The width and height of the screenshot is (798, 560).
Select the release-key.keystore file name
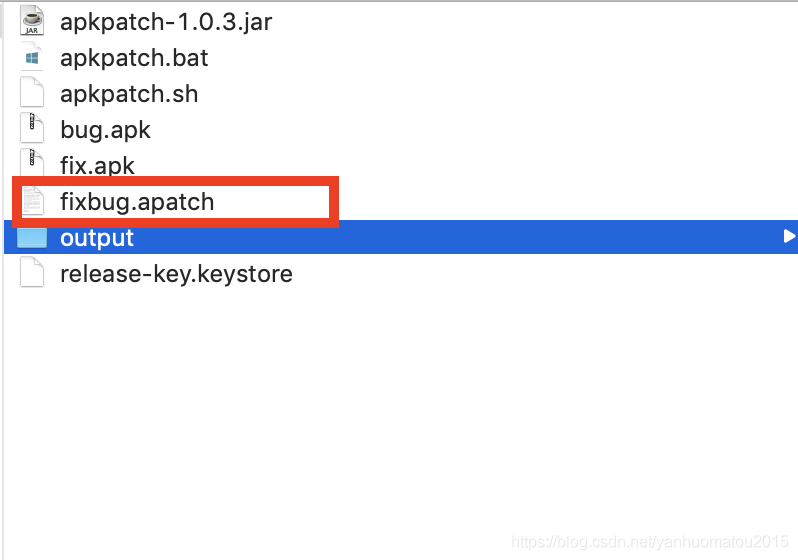pos(176,274)
